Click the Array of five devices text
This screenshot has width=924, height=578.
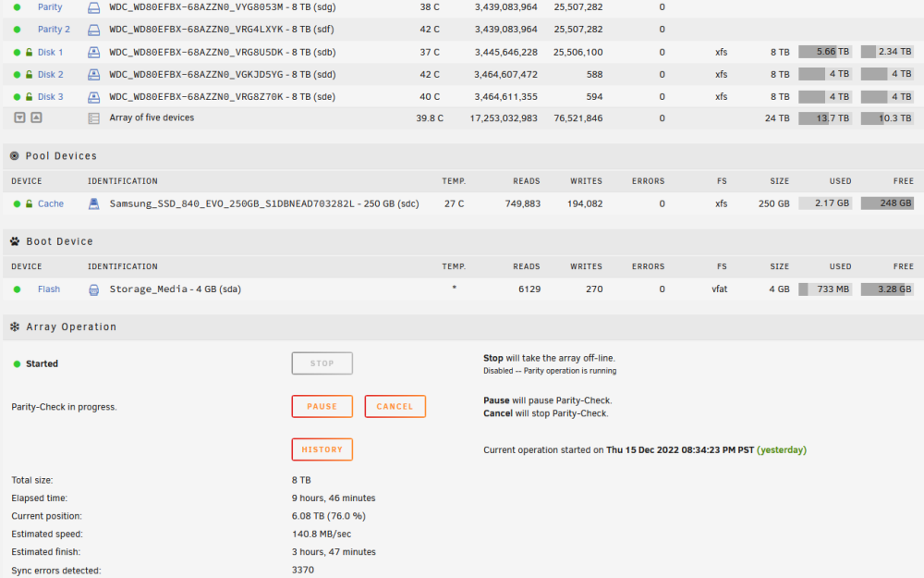[x=152, y=118]
